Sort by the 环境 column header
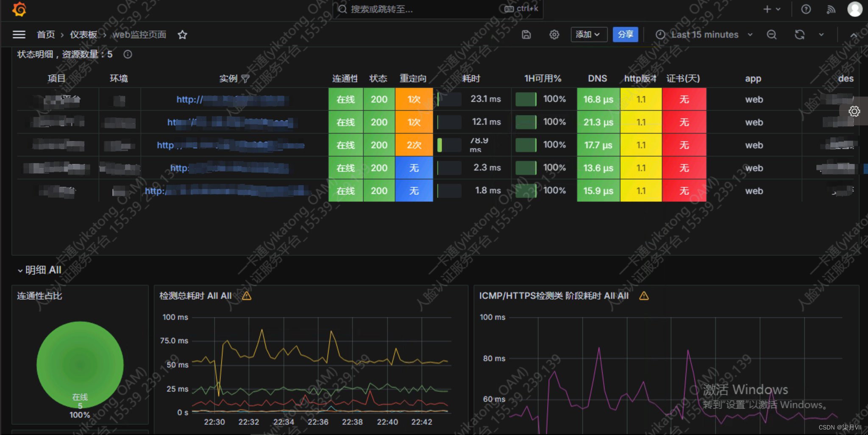 pos(119,78)
